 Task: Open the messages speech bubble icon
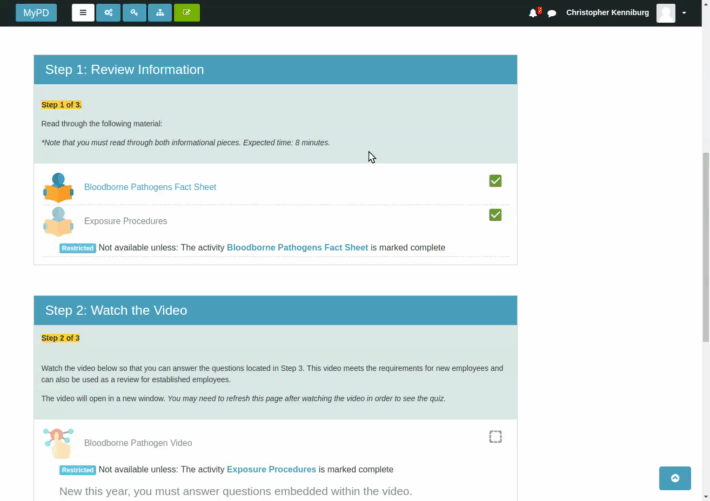(x=552, y=14)
